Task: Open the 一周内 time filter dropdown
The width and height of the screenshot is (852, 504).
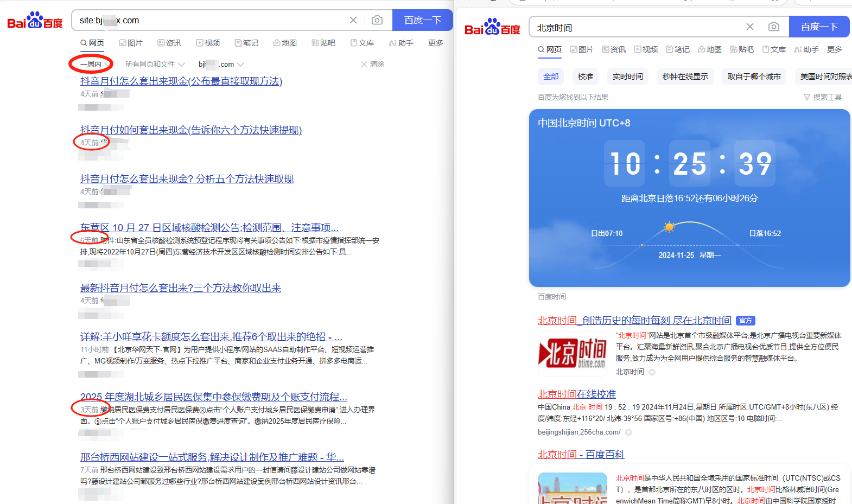Action: tap(94, 64)
